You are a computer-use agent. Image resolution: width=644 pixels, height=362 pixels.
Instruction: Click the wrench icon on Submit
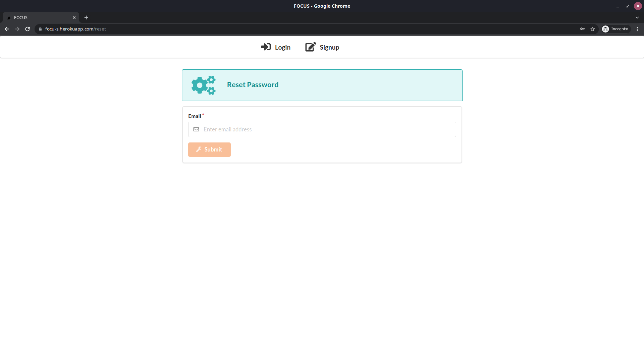pyautogui.click(x=199, y=149)
